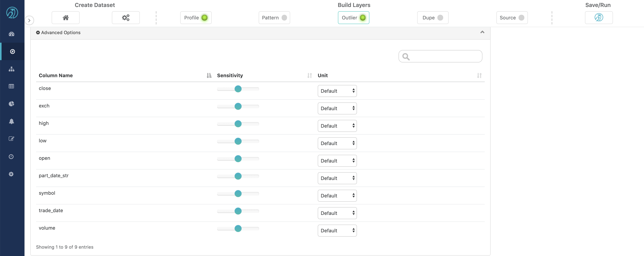Collapse the Advanced Options panel
This screenshot has height=256, width=644.
coord(482,32)
